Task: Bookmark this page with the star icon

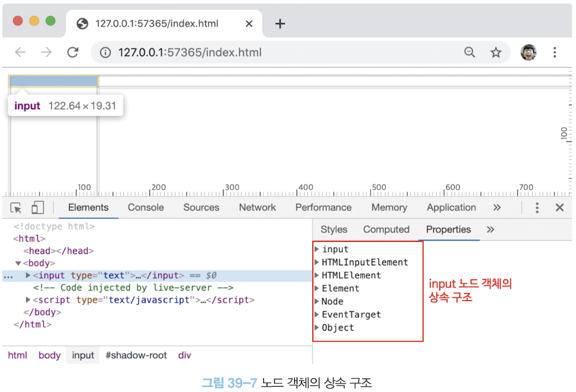Action: pyautogui.click(x=496, y=52)
